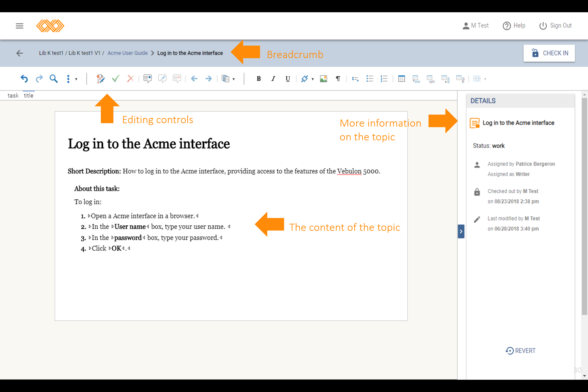Redo the last undone edit
Viewport: 588px width, 392px height.
[x=39, y=79]
